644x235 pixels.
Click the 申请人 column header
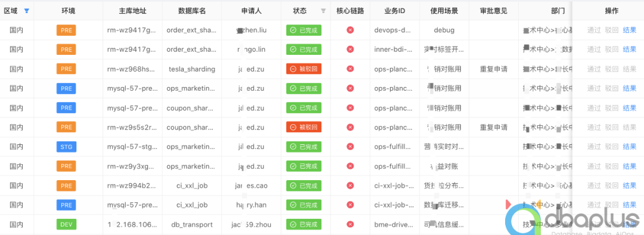click(252, 11)
